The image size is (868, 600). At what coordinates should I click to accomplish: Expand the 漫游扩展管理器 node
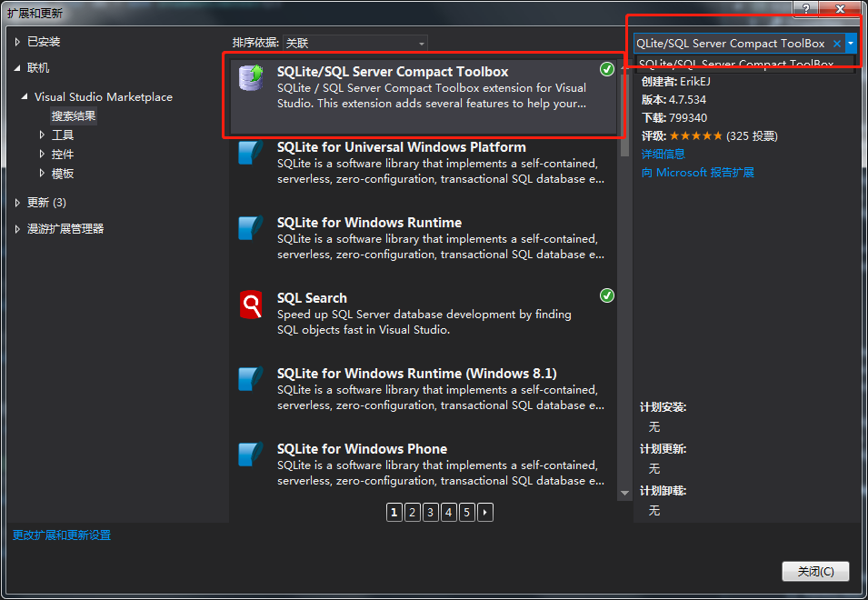[x=17, y=228]
